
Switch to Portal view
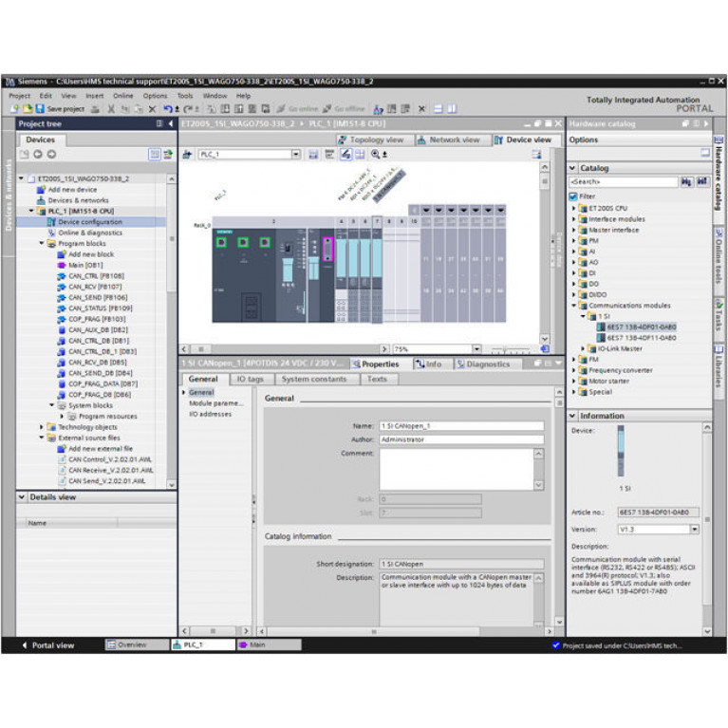(47, 645)
